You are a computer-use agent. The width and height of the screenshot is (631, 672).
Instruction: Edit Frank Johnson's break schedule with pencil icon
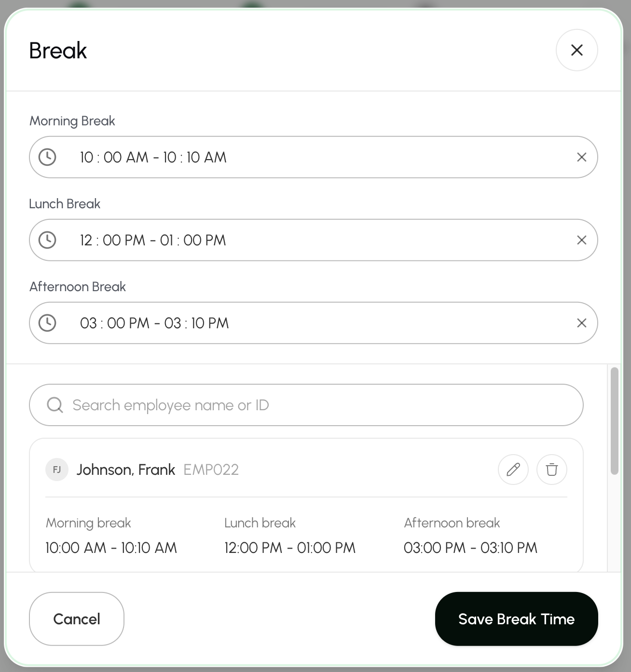click(x=513, y=470)
